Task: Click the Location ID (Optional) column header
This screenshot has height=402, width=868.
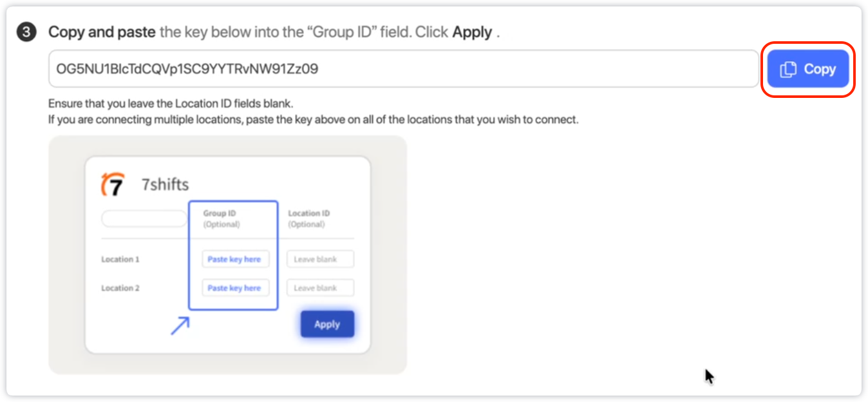Action: click(309, 218)
